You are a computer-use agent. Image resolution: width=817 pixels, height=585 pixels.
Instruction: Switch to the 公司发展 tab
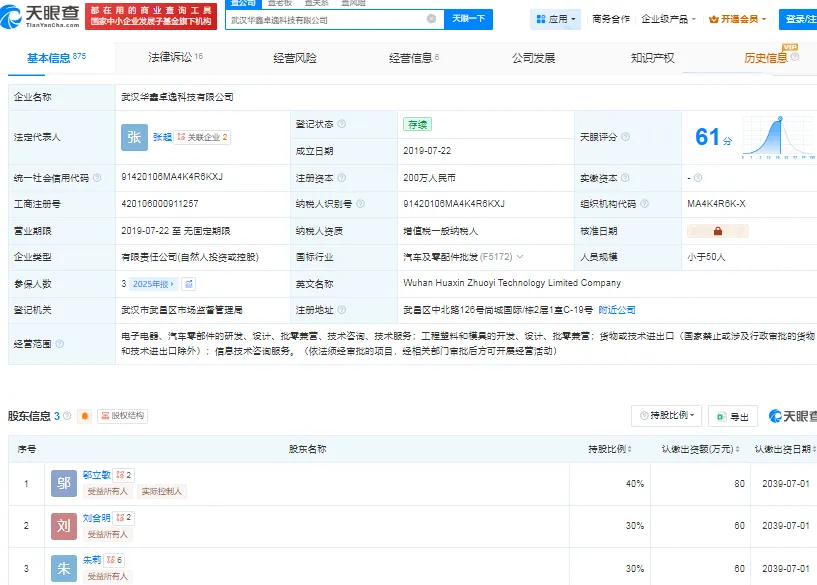[533, 58]
